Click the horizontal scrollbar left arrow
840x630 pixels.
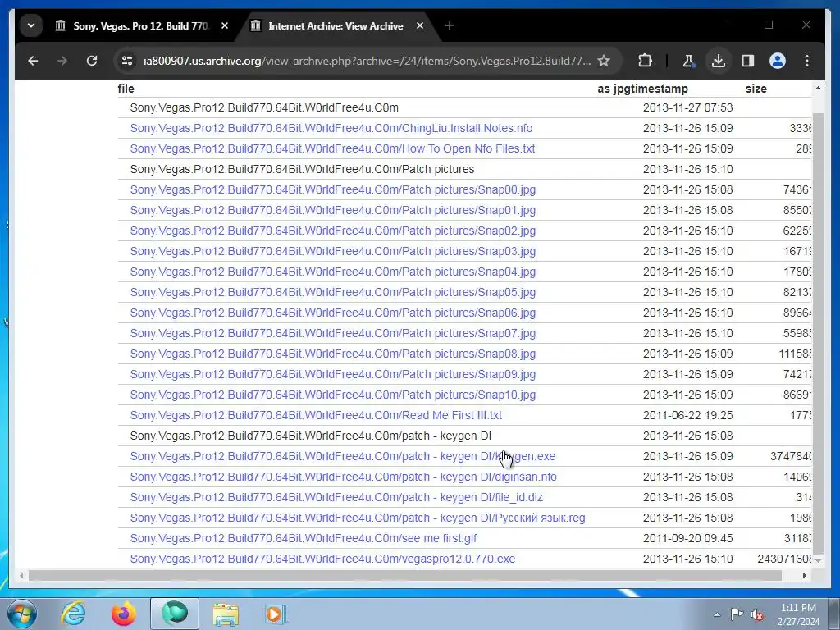tap(21, 575)
